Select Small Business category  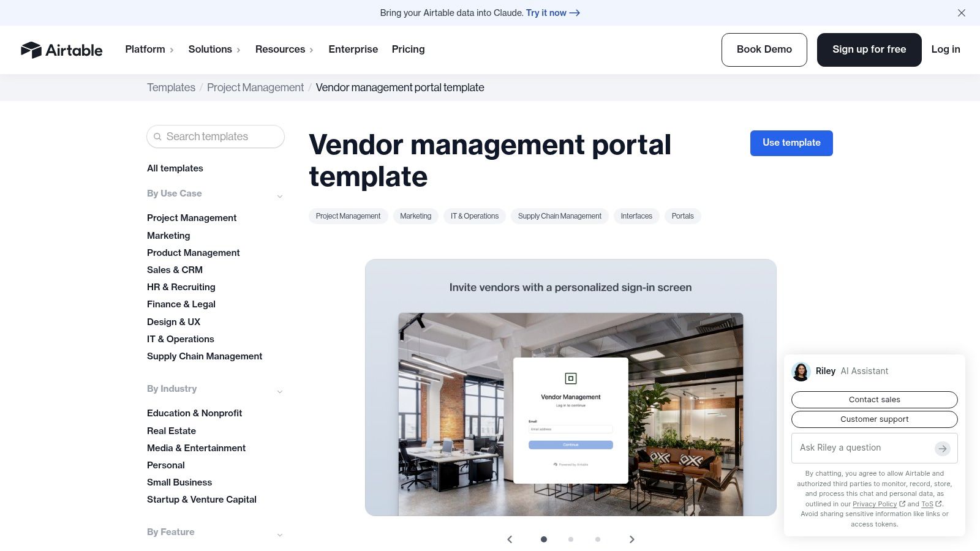[179, 482]
